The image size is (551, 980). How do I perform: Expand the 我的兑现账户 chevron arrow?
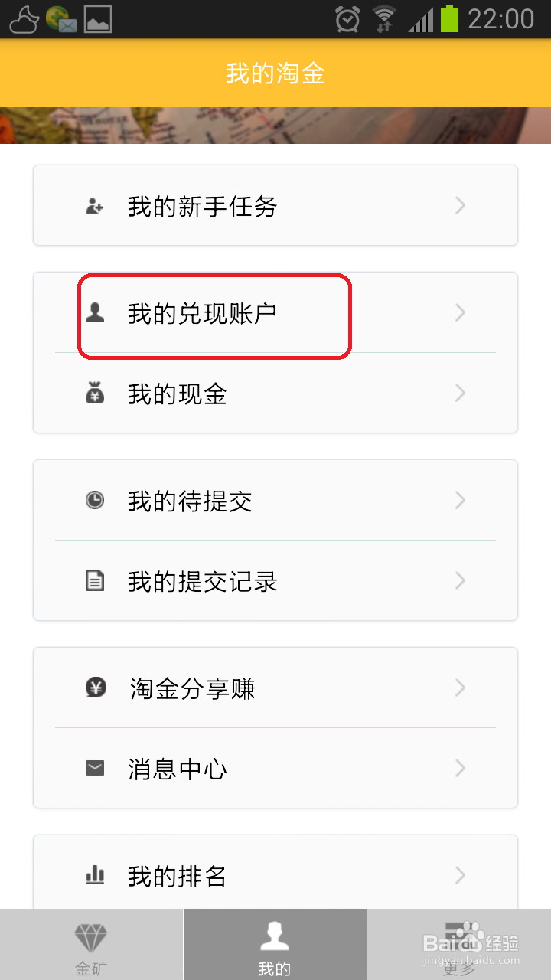(x=460, y=312)
